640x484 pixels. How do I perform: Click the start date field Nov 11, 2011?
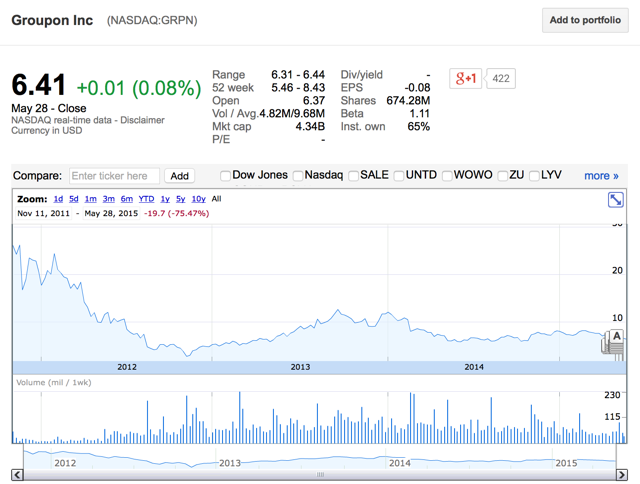click(x=43, y=213)
